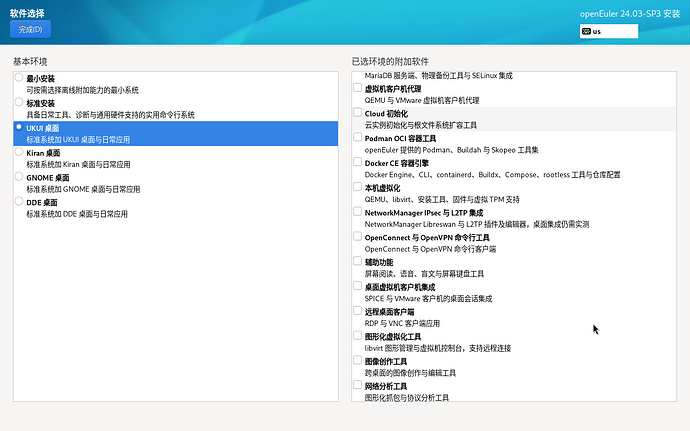This screenshot has height=431, width=690.
Task: Click NetworkManager Libreswan 与 L2TP 插件 description
Action: click(477, 225)
